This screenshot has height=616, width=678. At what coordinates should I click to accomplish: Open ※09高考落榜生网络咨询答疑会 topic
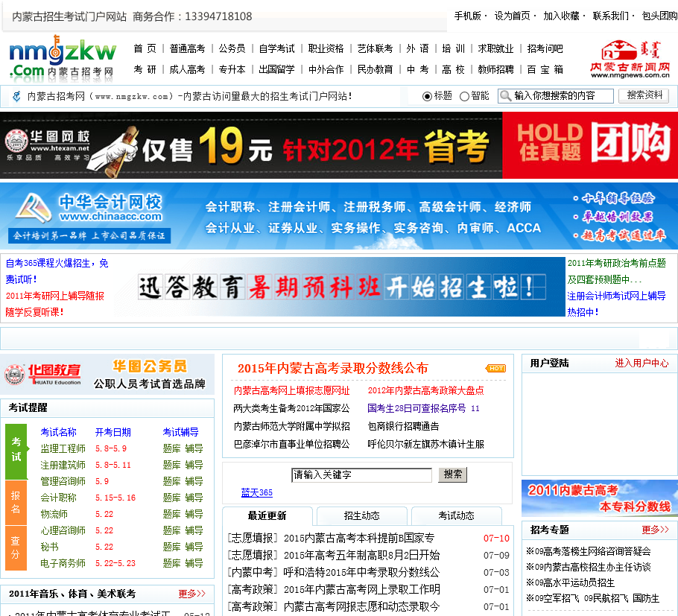tap(588, 551)
